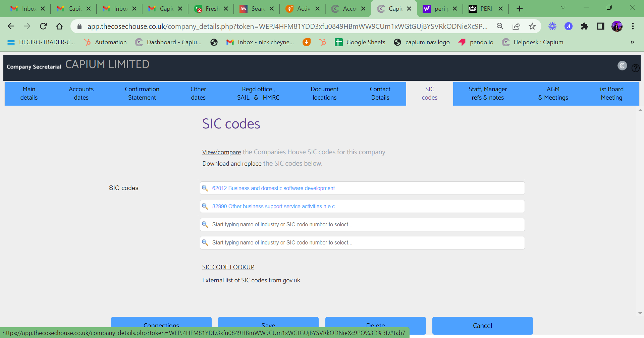Viewport: 644px width, 338px height.
Task: Toggle the browser side panel
Action: [601, 26]
